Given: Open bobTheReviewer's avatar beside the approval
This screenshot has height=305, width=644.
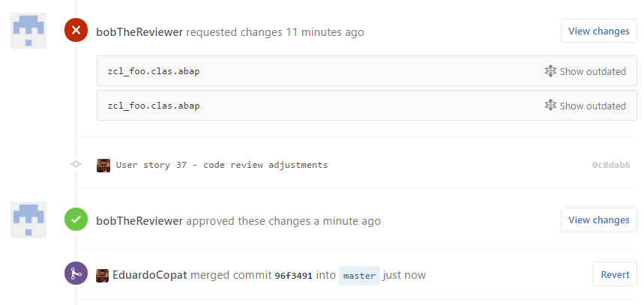Looking at the screenshot, I should (28, 220).
